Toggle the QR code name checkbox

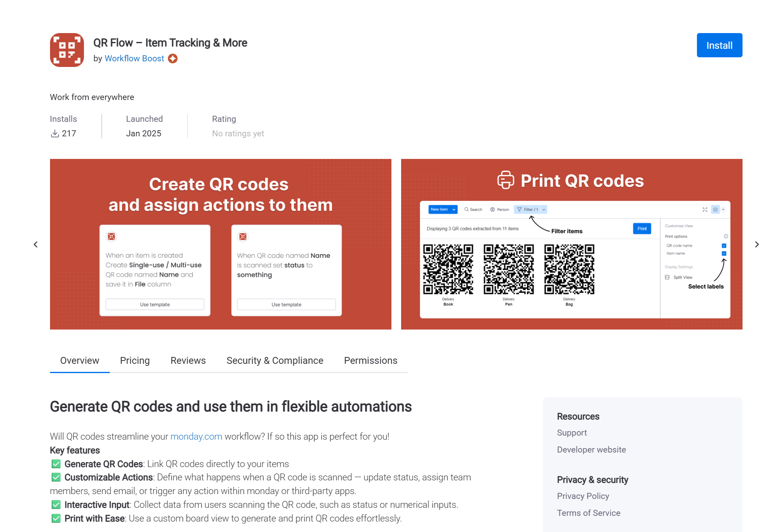[x=724, y=246]
